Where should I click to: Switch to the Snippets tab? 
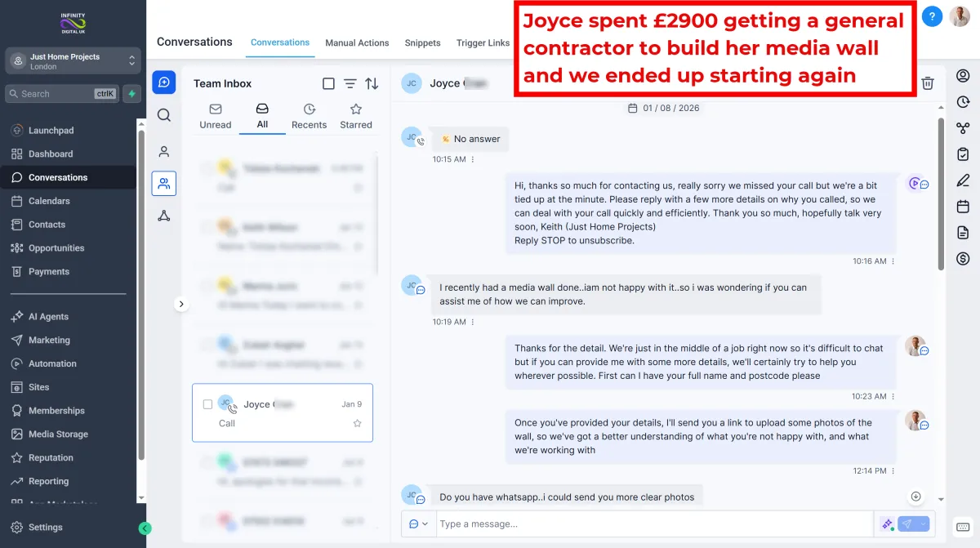click(423, 42)
